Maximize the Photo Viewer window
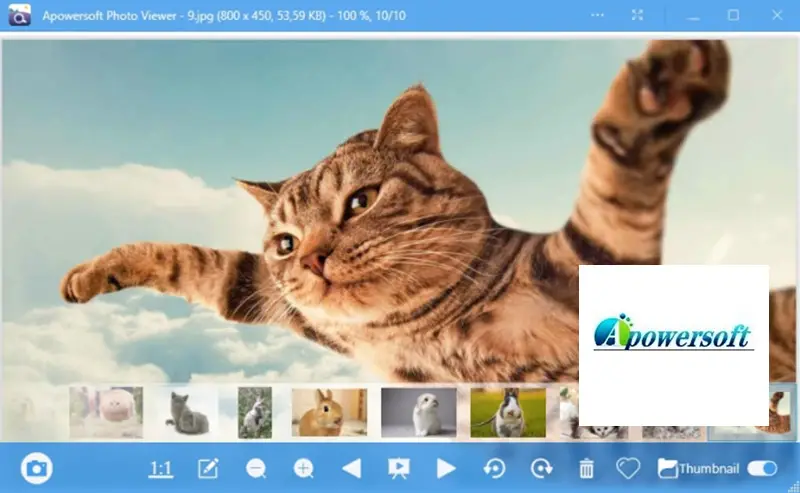 (733, 15)
